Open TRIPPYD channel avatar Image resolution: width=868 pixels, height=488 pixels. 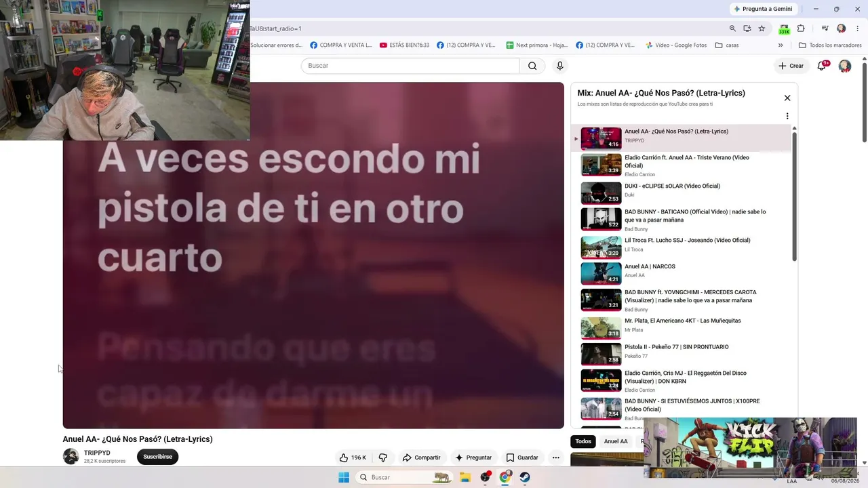pos(71,457)
